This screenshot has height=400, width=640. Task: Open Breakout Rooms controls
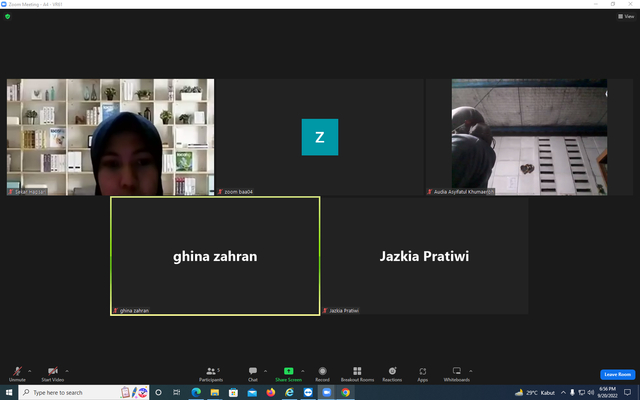[x=357, y=373]
